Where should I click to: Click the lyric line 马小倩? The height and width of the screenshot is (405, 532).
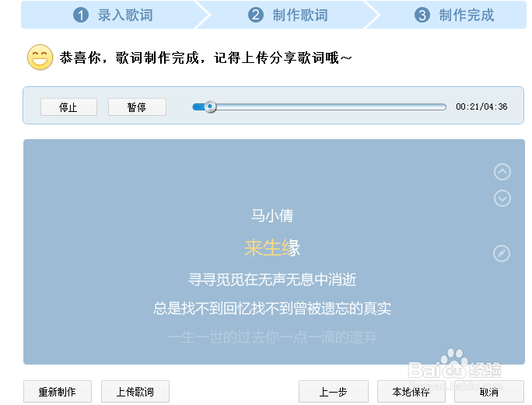tap(272, 216)
